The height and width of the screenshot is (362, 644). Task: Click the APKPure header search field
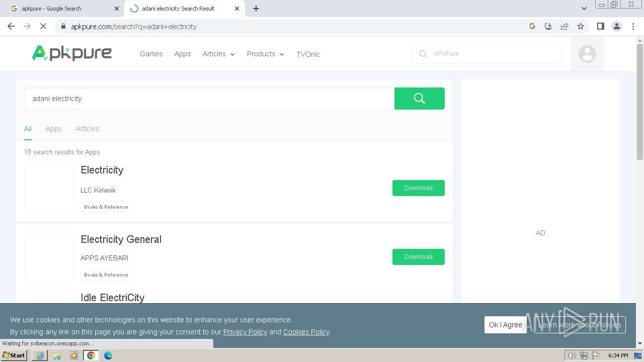point(487,54)
